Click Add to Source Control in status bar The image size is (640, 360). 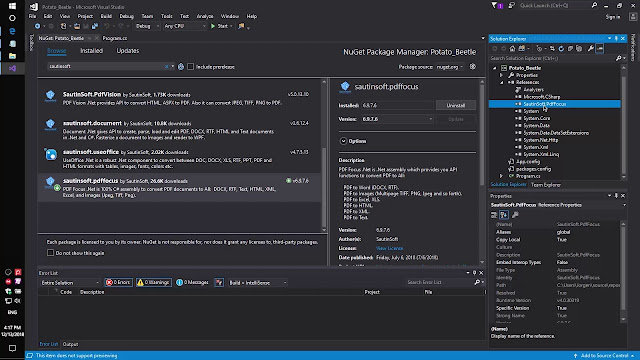tap(604, 356)
